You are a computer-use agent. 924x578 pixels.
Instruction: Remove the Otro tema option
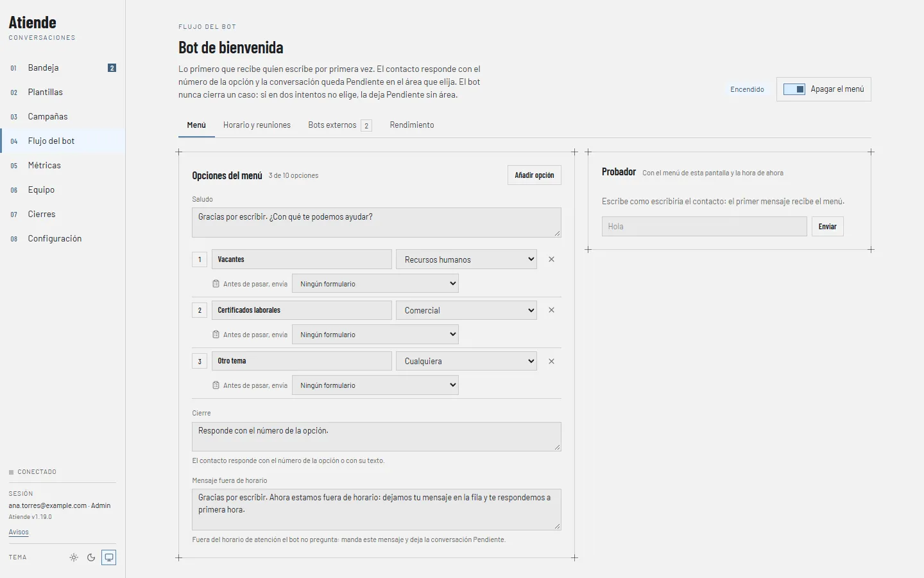[x=551, y=361]
